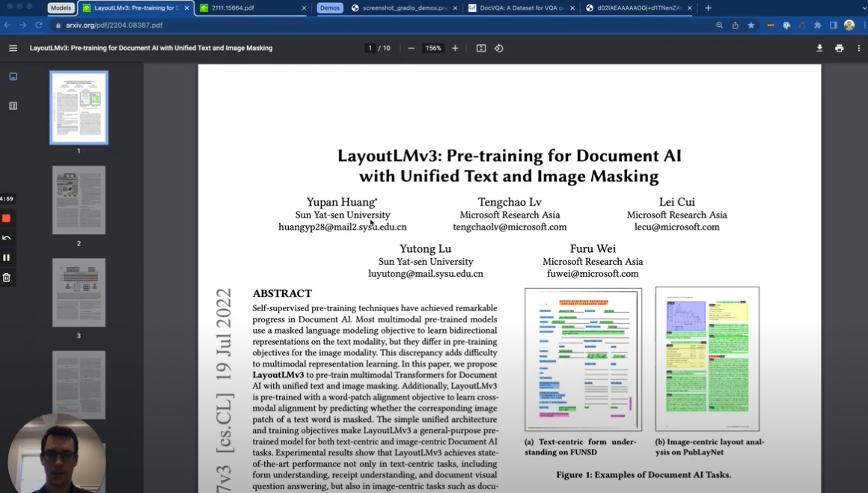Download the LayoutLMv3 PDF
Viewport: 868px width, 493px height.
click(819, 48)
